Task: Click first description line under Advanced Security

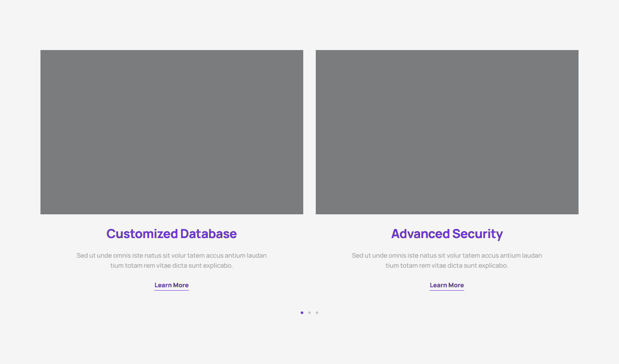Action: [x=447, y=256]
